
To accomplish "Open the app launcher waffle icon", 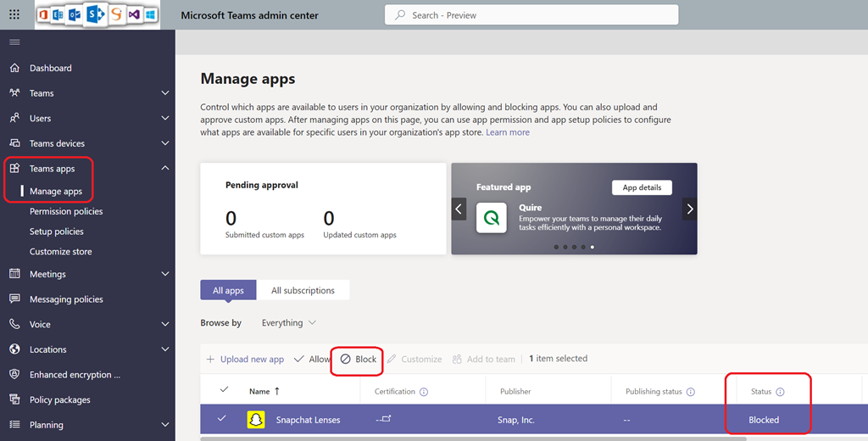I will coord(14,14).
